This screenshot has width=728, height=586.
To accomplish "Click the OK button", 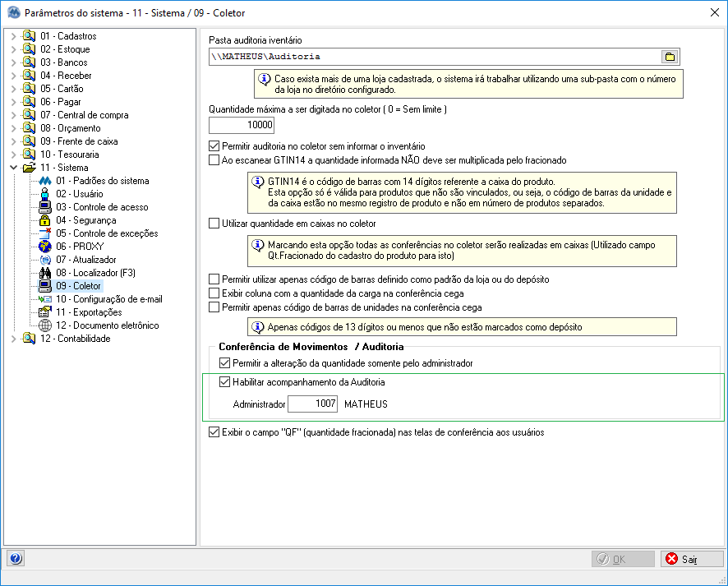I will pyautogui.click(x=623, y=559).
